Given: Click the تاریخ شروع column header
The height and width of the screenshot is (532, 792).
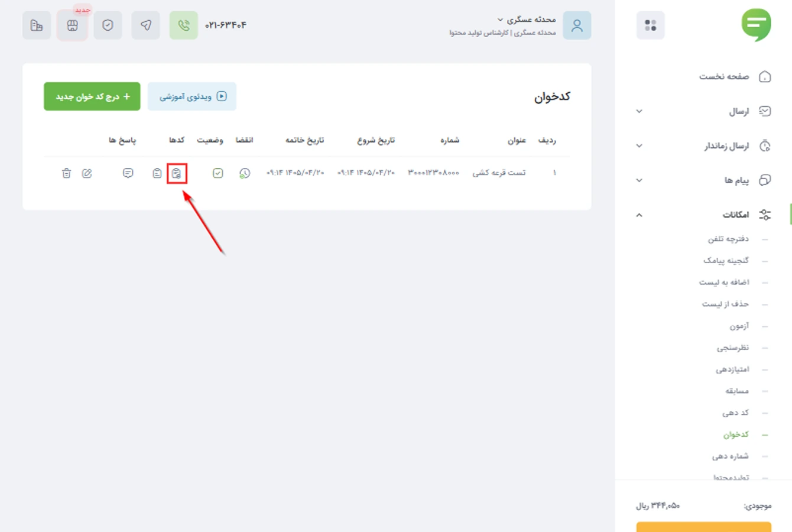Looking at the screenshot, I should click(x=376, y=140).
